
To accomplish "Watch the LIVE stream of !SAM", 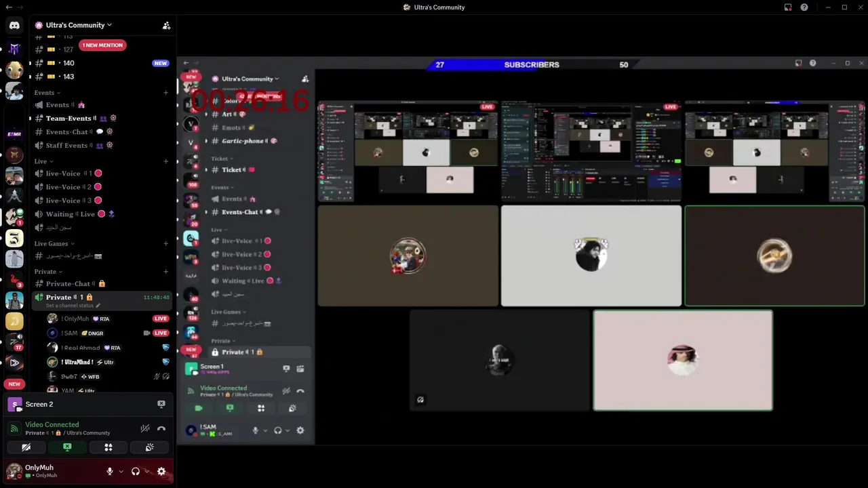I will tap(161, 333).
